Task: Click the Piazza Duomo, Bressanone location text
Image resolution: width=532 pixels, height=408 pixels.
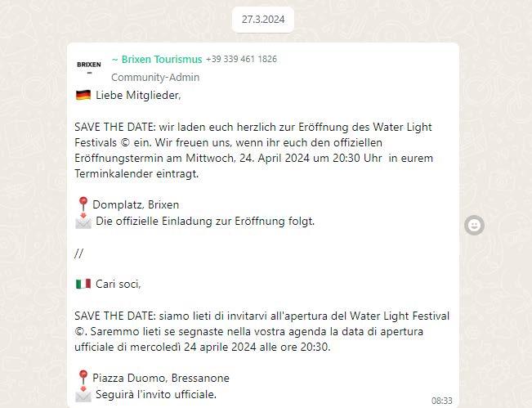Action: pos(161,378)
